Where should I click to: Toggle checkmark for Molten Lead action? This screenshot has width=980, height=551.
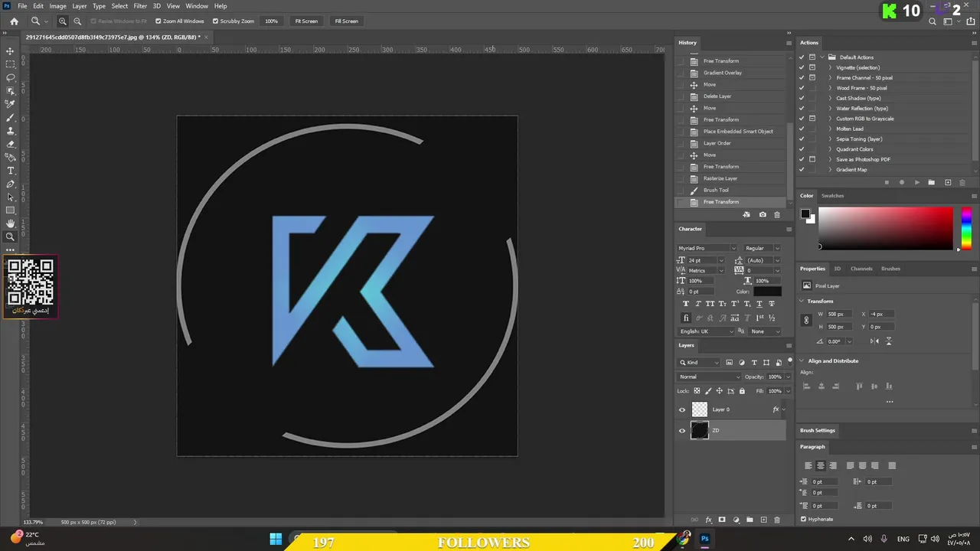click(x=802, y=129)
